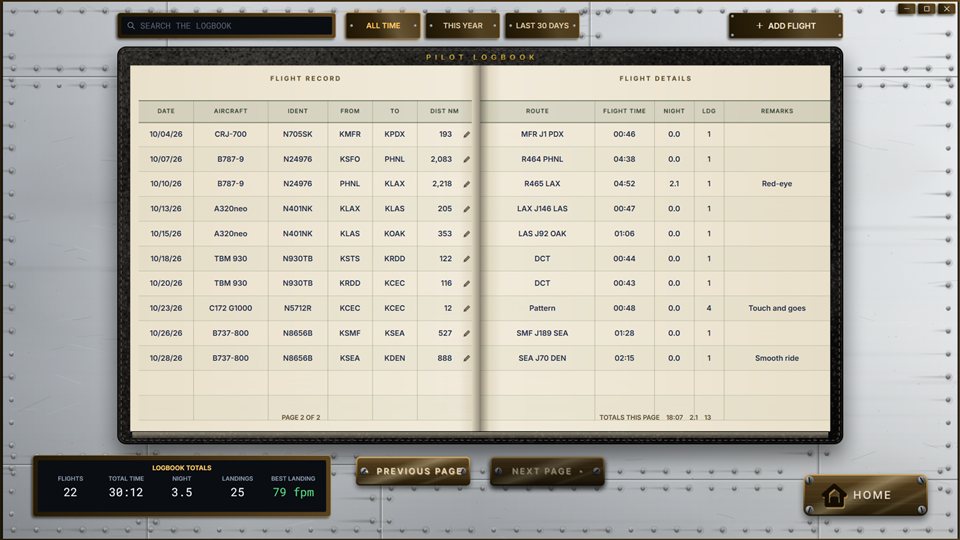Edit the 10/15/26 KLAS to KOAK entry pencil

pyautogui.click(x=467, y=234)
